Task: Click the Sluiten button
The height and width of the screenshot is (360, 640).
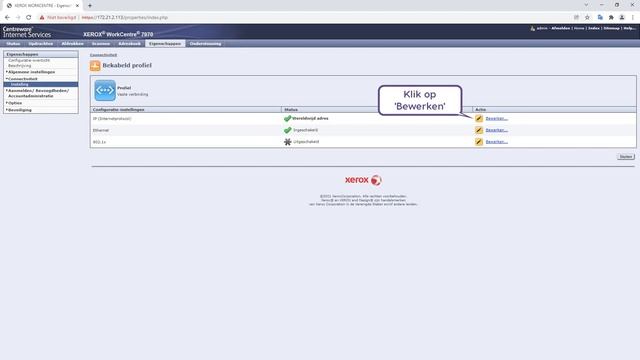Action: (x=626, y=157)
